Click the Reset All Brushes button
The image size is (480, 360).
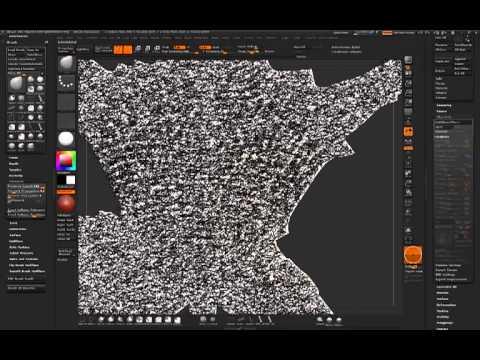point(26,289)
